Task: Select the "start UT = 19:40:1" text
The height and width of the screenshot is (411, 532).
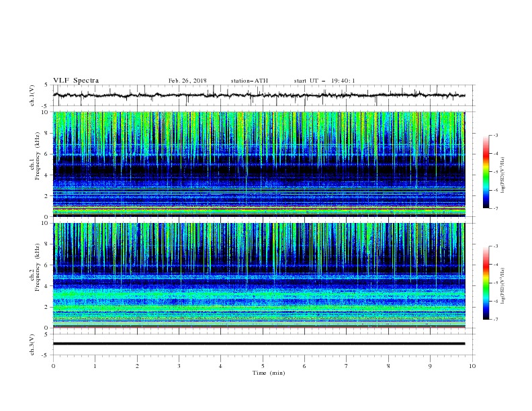Action: tap(324, 81)
